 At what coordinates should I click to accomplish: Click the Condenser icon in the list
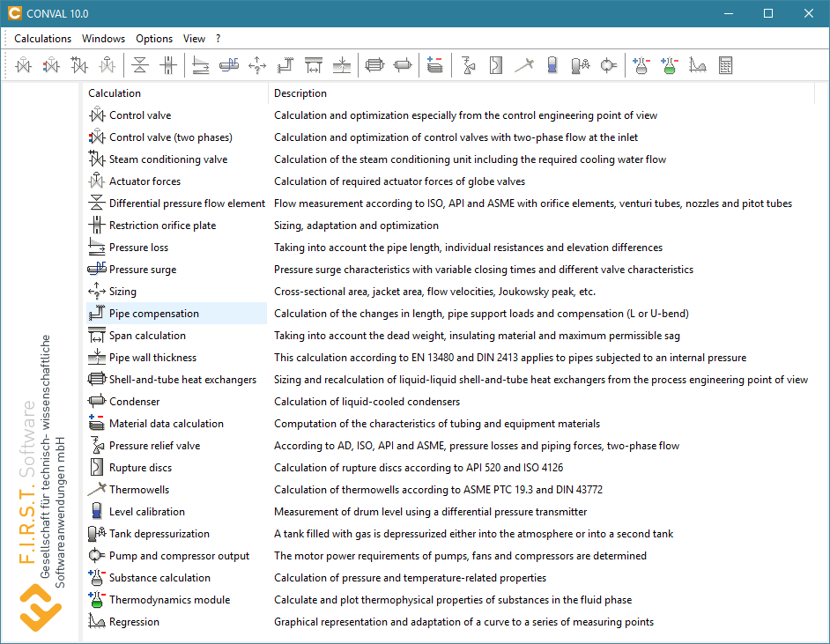tap(97, 402)
